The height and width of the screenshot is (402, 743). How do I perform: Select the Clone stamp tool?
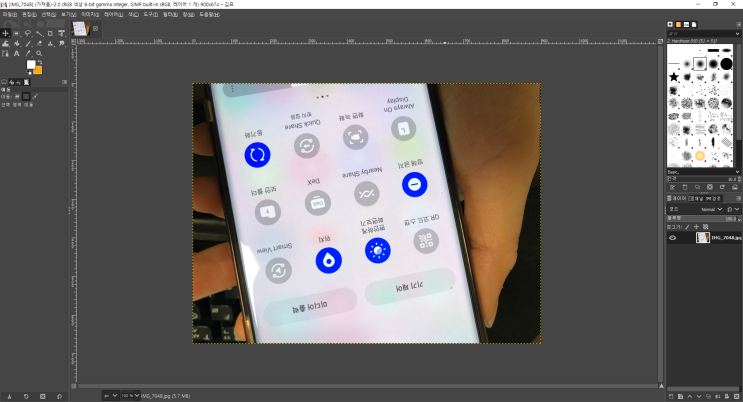pos(50,44)
